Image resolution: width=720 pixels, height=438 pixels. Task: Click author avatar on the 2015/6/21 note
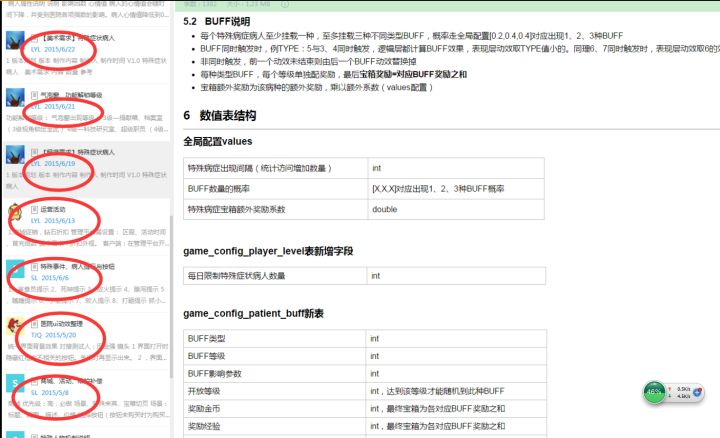click(x=15, y=97)
